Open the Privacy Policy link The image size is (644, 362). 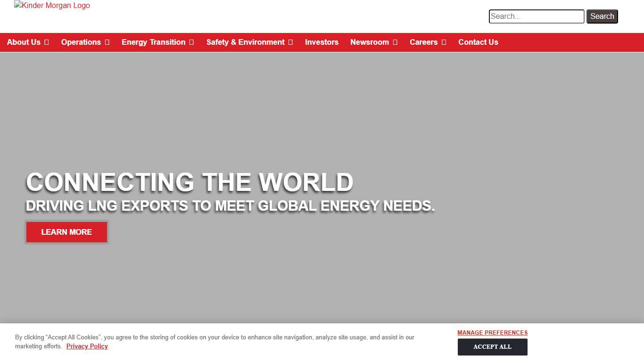coord(87,346)
